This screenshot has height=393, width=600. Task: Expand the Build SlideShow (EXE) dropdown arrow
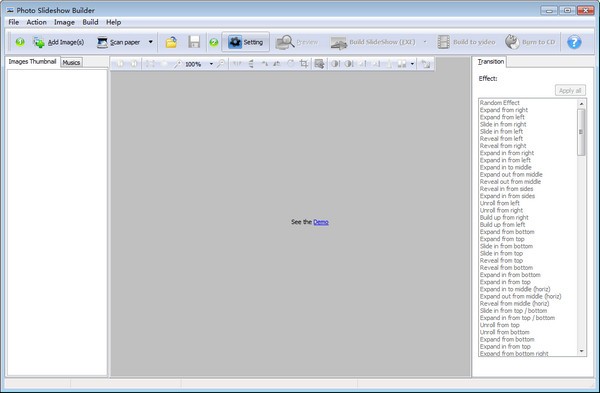pyautogui.click(x=425, y=42)
